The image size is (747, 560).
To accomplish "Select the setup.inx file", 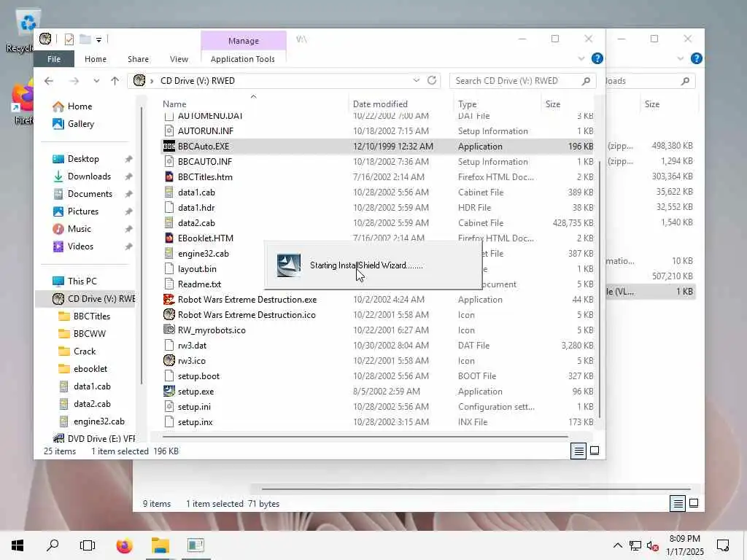I will point(195,422).
